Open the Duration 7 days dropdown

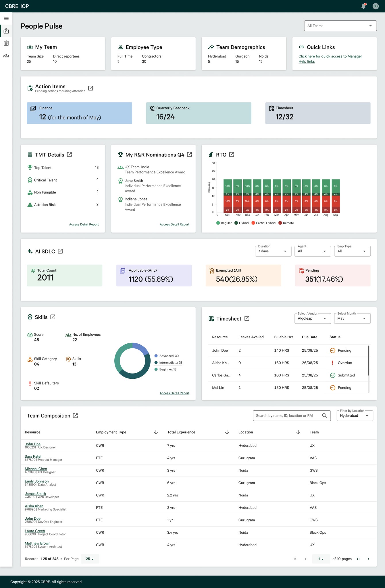pyautogui.click(x=273, y=251)
